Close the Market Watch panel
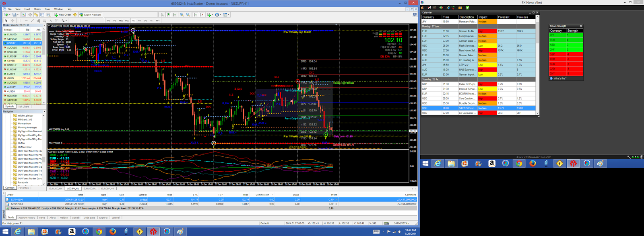This screenshot has height=236, width=644. pyautogui.click(x=44, y=25)
